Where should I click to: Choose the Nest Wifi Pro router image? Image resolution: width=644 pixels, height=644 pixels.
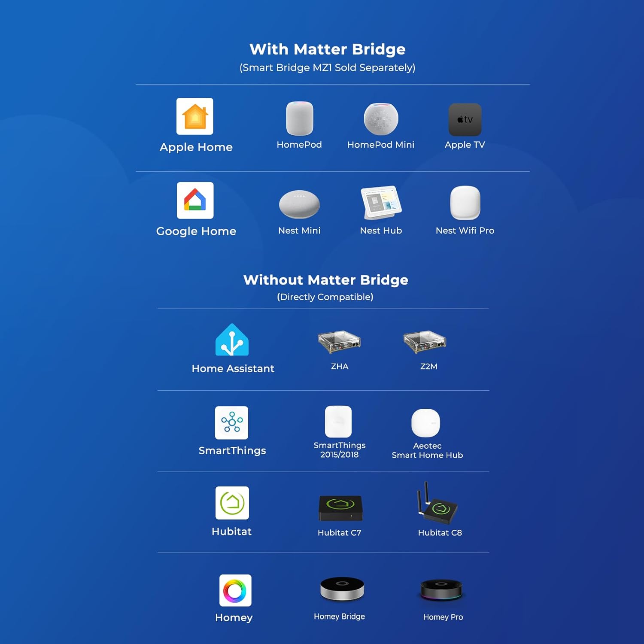(x=465, y=203)
